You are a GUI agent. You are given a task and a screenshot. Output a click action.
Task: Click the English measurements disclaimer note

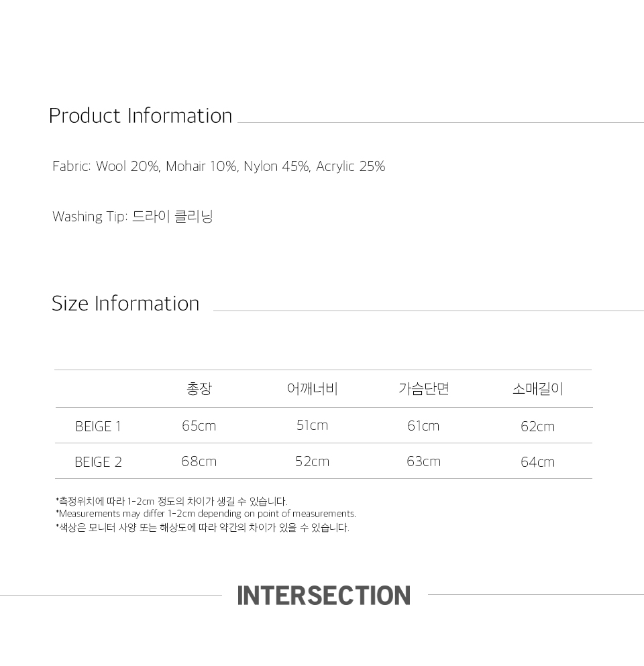pyautogui.click(x=205, y=514)
